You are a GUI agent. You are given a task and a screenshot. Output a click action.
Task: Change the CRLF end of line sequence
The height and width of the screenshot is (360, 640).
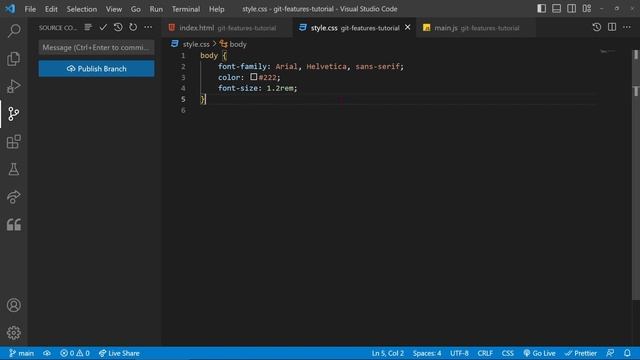[485, 353]
